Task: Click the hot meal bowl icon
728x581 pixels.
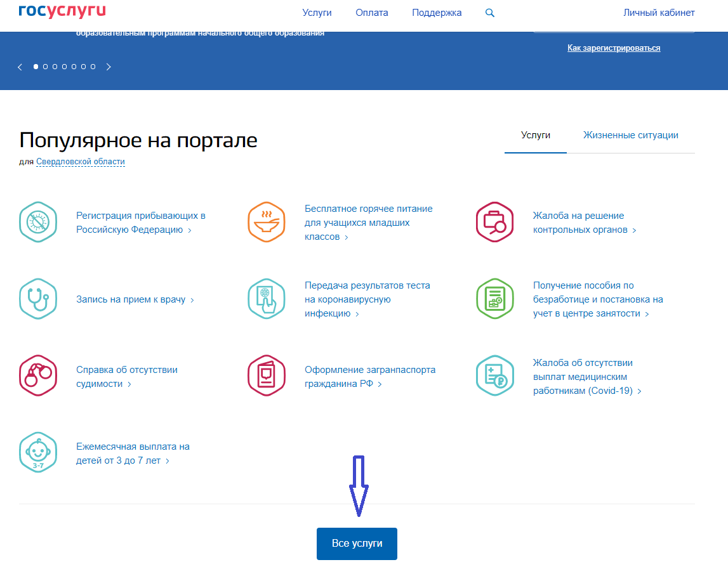Action: (267, 222)
